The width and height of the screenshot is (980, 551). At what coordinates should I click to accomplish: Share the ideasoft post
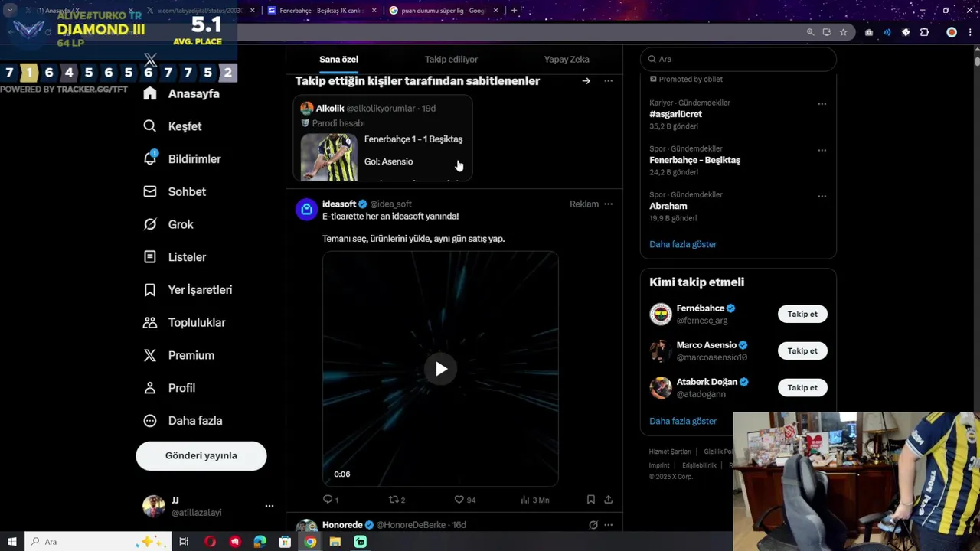coord(609,500)
